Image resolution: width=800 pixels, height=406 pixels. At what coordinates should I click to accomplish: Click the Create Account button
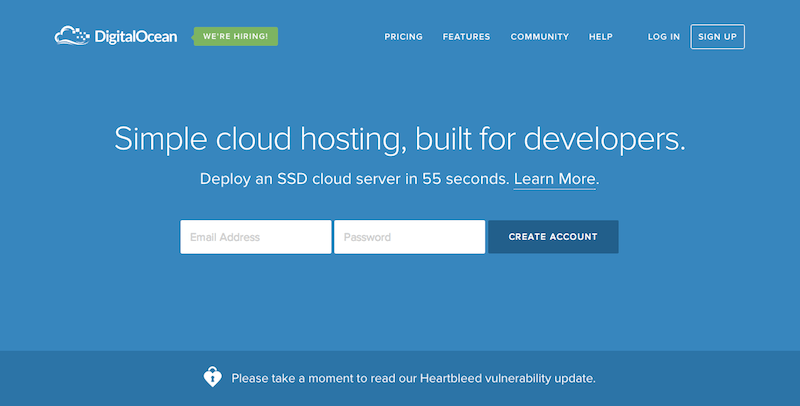click(x=553, y=237)
